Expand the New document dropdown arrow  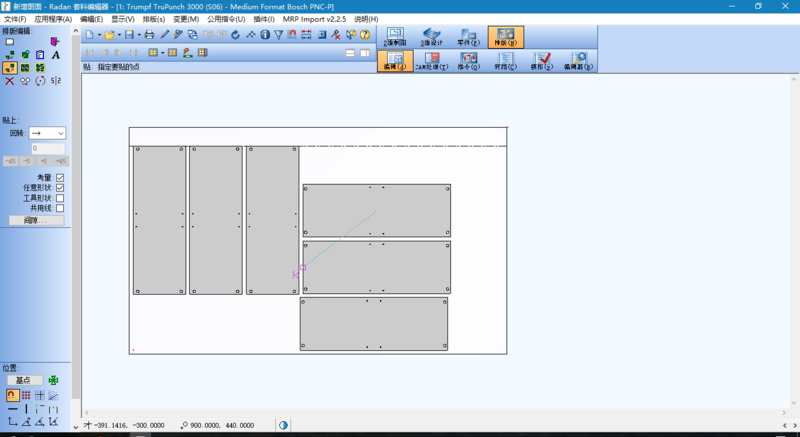97,35
